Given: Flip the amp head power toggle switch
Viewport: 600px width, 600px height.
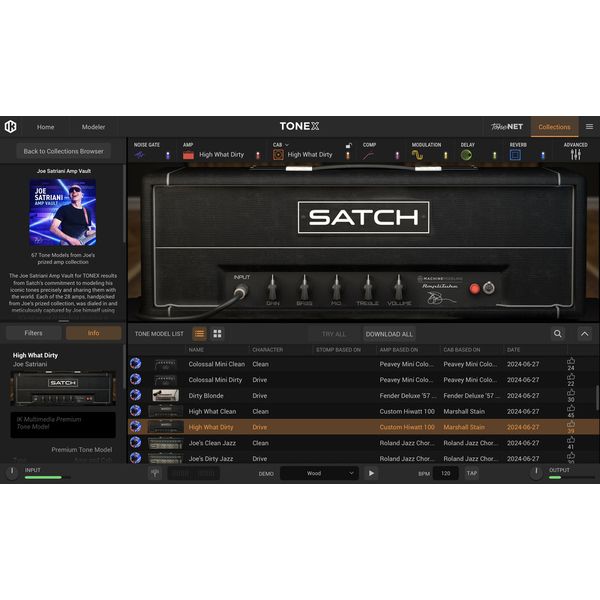Looking at the screenshot, I should [x=489, y=288].
